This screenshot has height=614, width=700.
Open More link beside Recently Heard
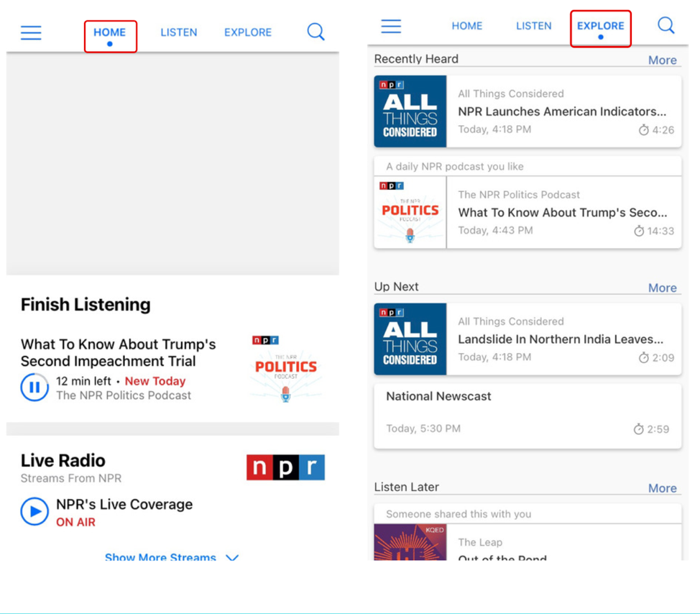click(x=663, y=60)
